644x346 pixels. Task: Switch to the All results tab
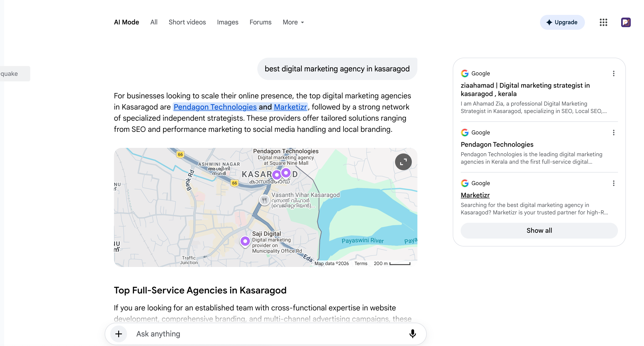[x=154, y=22]
